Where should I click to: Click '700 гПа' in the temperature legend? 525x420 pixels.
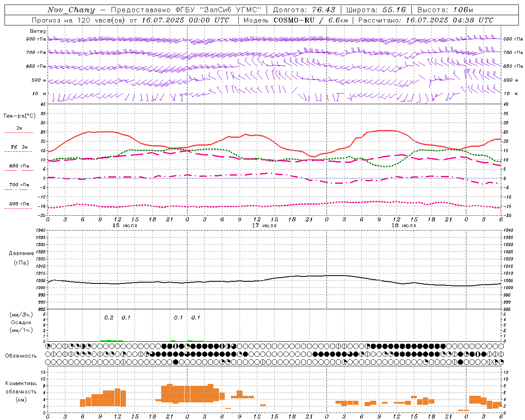19,185
